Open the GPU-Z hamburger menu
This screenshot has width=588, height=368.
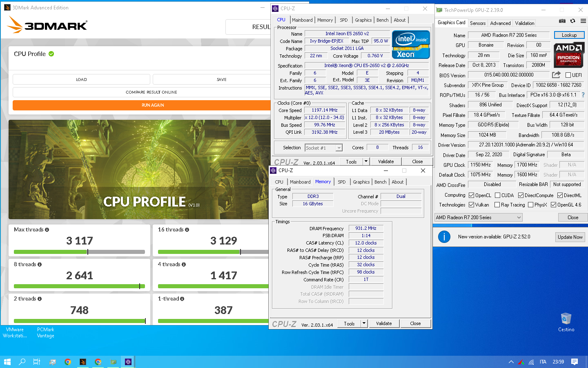583,21
